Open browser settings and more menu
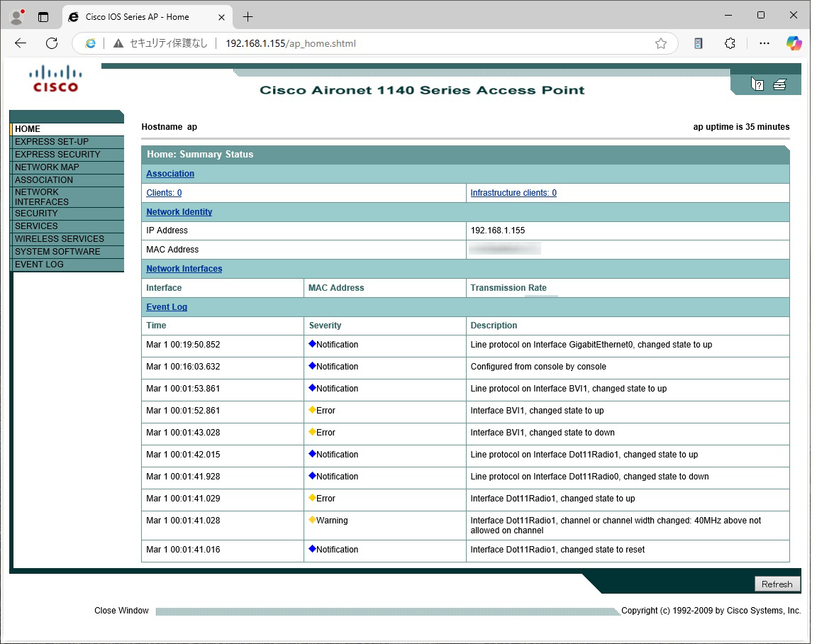Image resolution: width=817 pixels, height=644 pixels. pyautogui.click(x=764, y=43)
